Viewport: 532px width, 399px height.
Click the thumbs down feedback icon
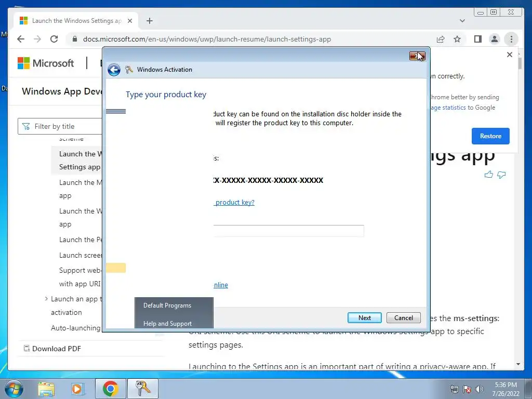[x=501, y=175]
